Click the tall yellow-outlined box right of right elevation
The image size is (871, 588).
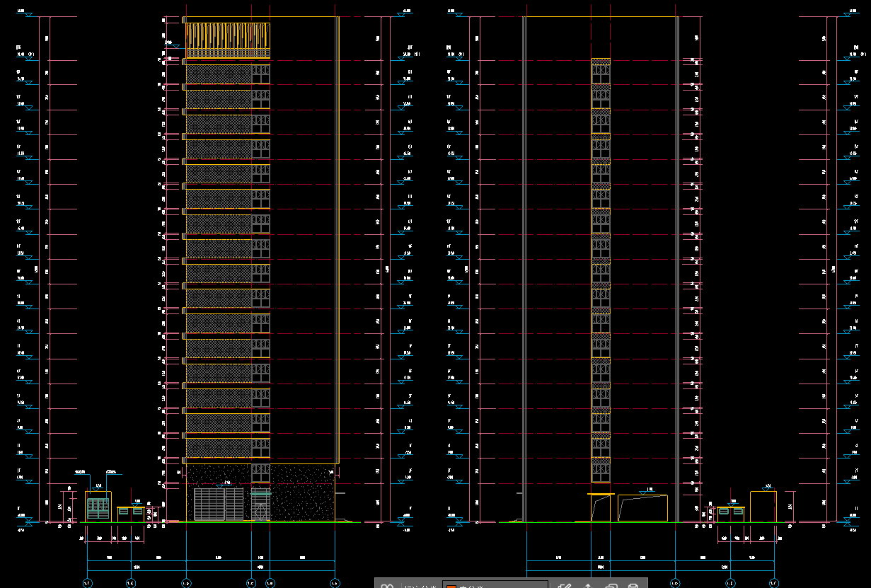pyautogui.click(x=763, y=507)
